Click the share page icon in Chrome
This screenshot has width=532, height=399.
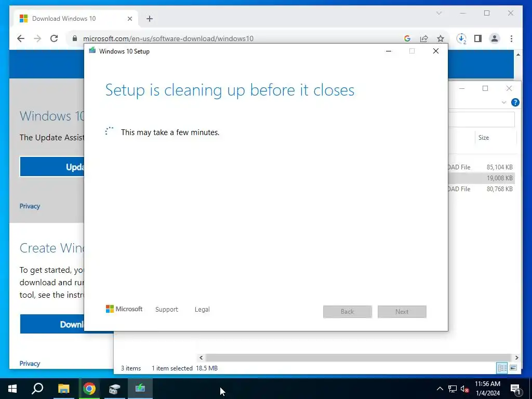pyautogui.click(x=424, y=38)
